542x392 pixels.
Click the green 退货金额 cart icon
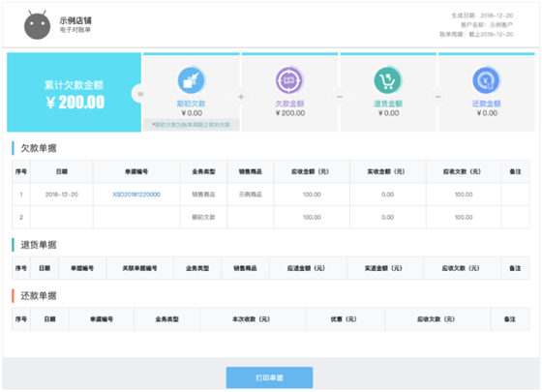click(x=388, y=80)
